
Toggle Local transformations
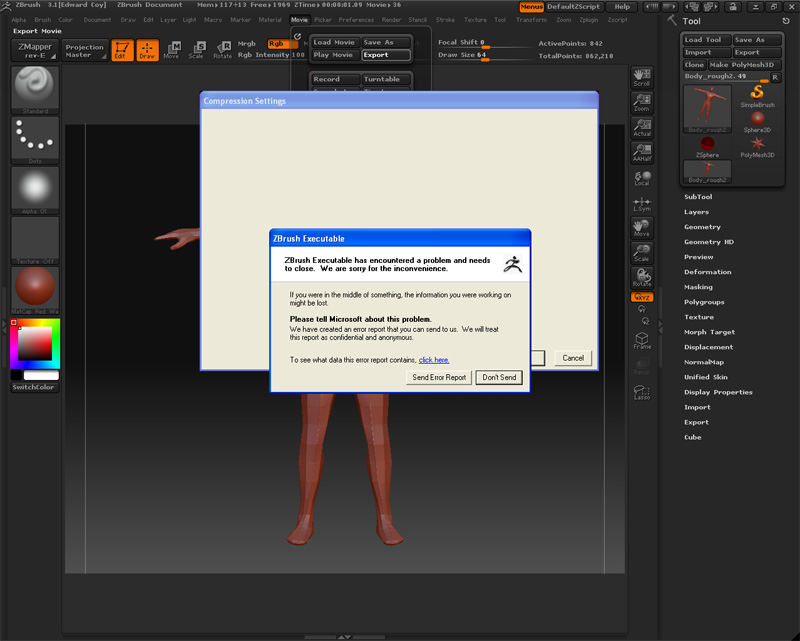641,178
